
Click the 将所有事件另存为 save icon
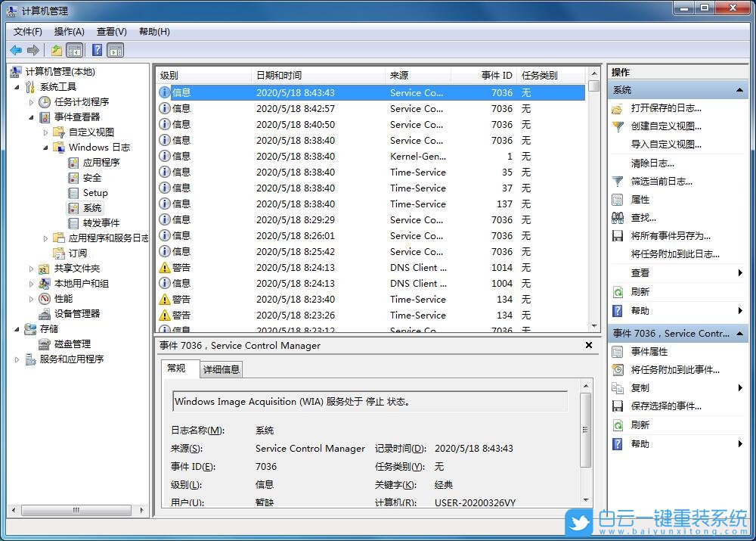click(618, 235)
